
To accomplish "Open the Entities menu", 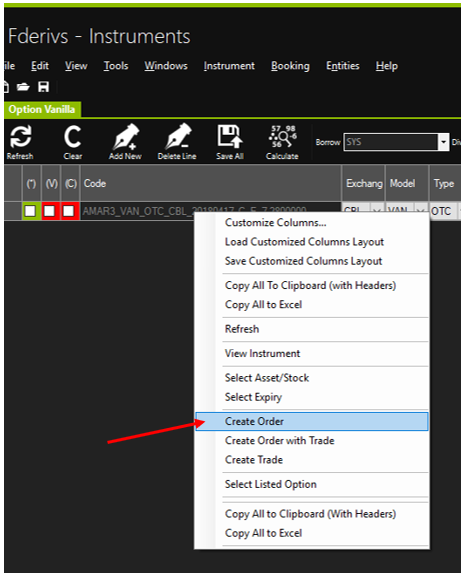I will point(343,66).
